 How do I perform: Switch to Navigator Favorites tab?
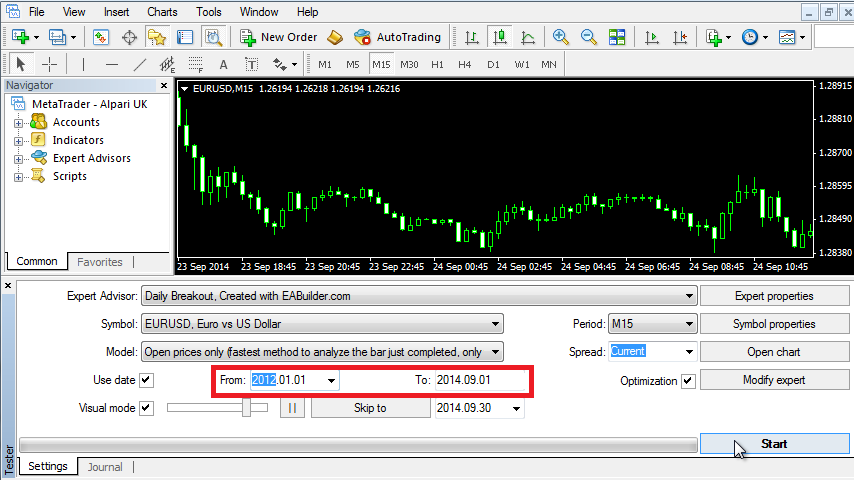coord(100,262)
